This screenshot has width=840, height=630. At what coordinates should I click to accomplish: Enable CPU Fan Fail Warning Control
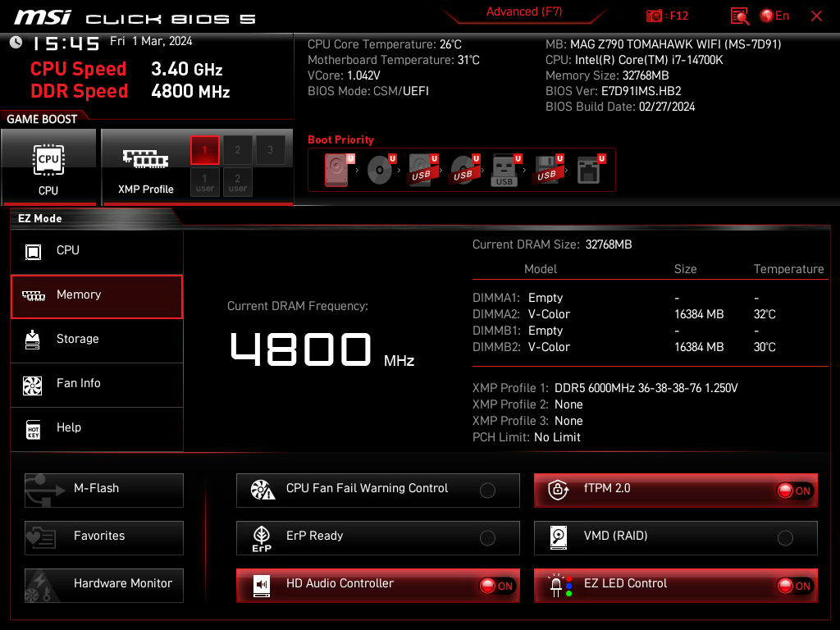pyautogui.click(x=487, y=491)
